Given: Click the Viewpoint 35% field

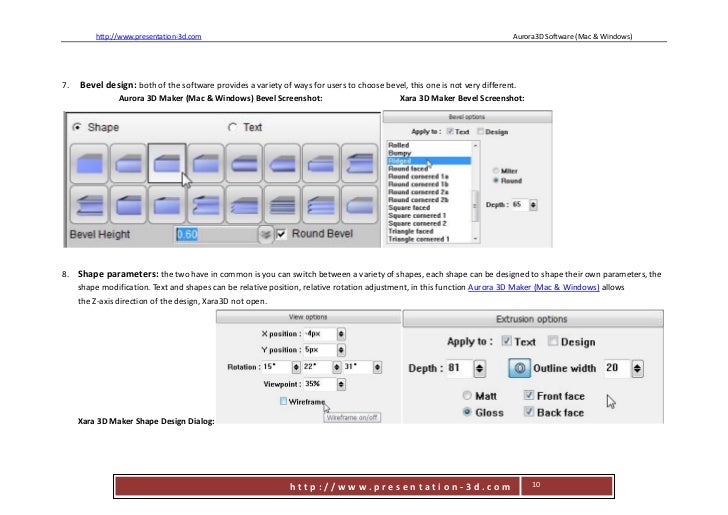Looking at the screenshot, I should (x=320, y=384).
